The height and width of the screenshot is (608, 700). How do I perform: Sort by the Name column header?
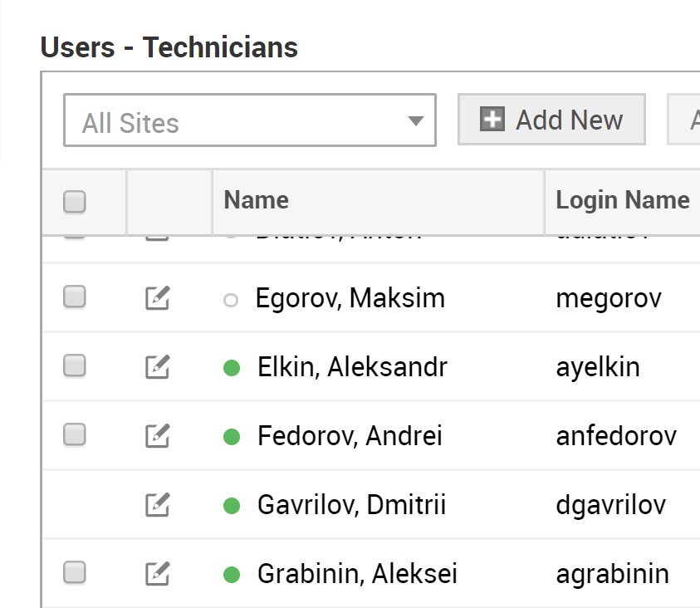(257, 200)
